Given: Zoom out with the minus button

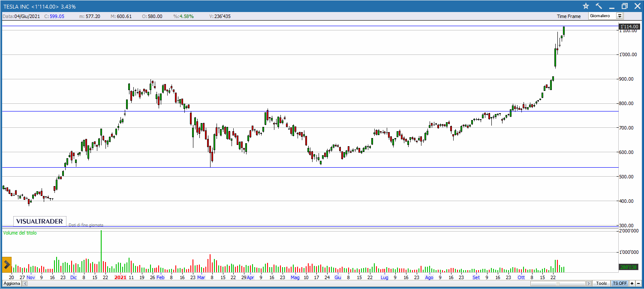Looking at the screenshot, I should click(638, 283).
